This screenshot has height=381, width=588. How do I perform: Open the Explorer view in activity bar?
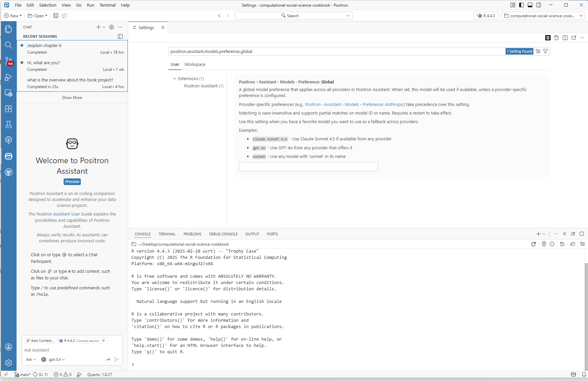click(x=9, y=29)
